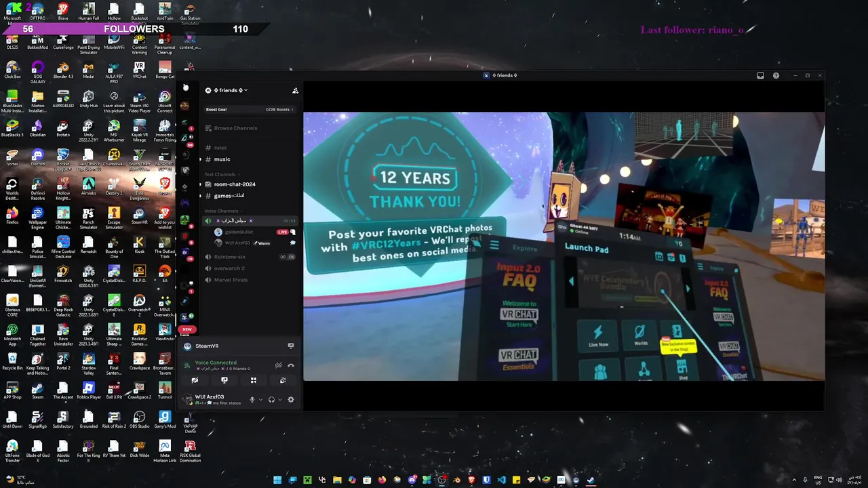The width and height of the screenshot is (868, 488).
Task: Expand the microphone input options arrow
Action: [260, 400]
